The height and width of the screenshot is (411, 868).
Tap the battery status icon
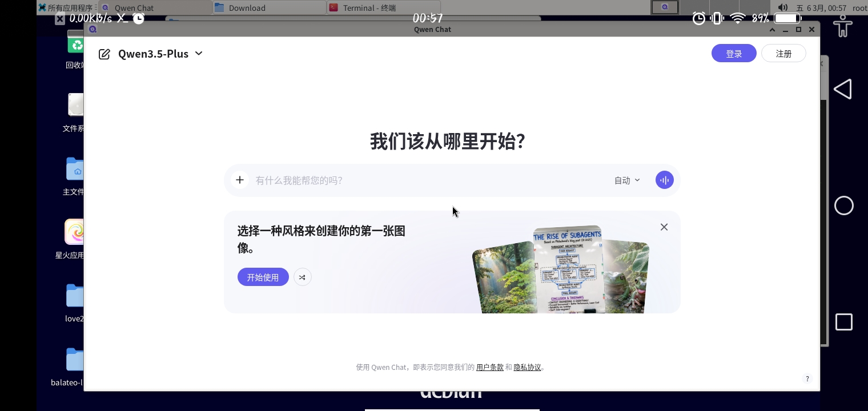[x=788, y=18]
